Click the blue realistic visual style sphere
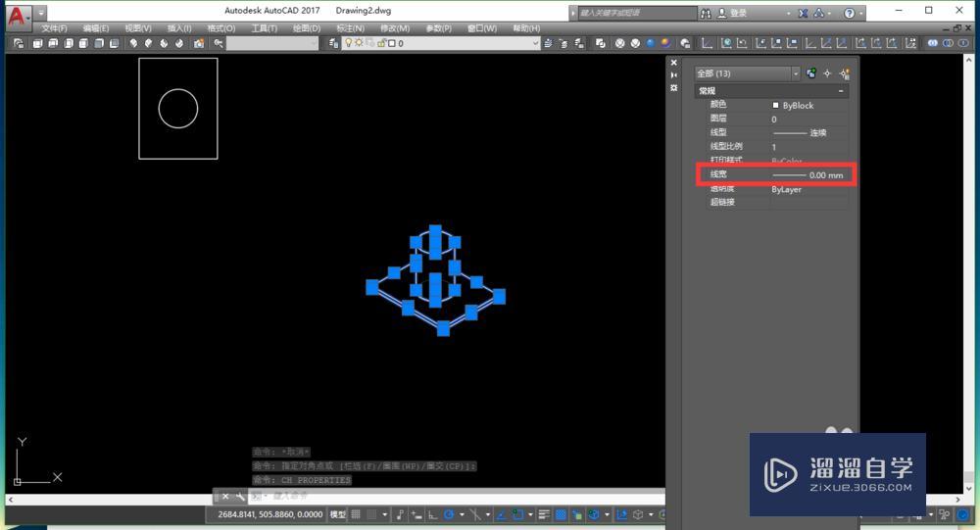 tap(651, 43)
